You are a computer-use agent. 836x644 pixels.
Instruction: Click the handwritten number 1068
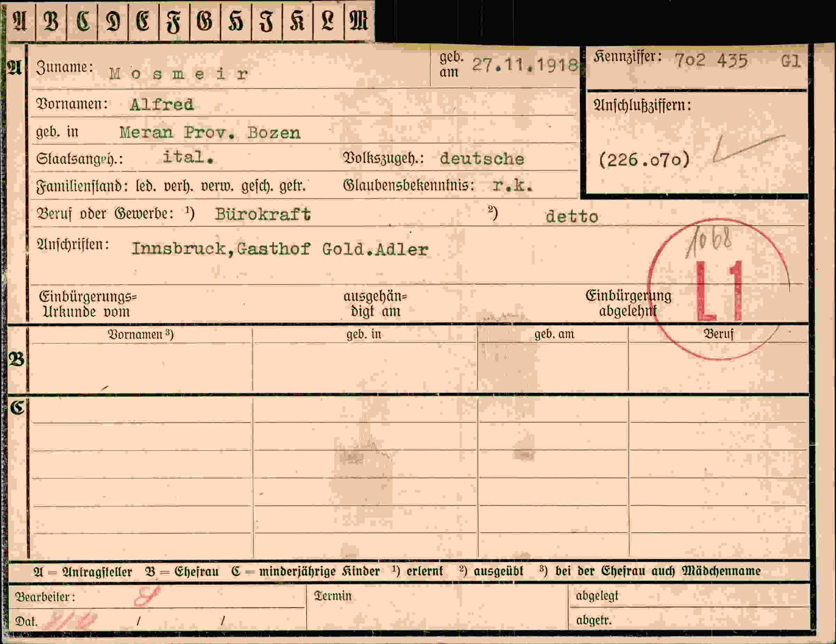coord(708,243)
